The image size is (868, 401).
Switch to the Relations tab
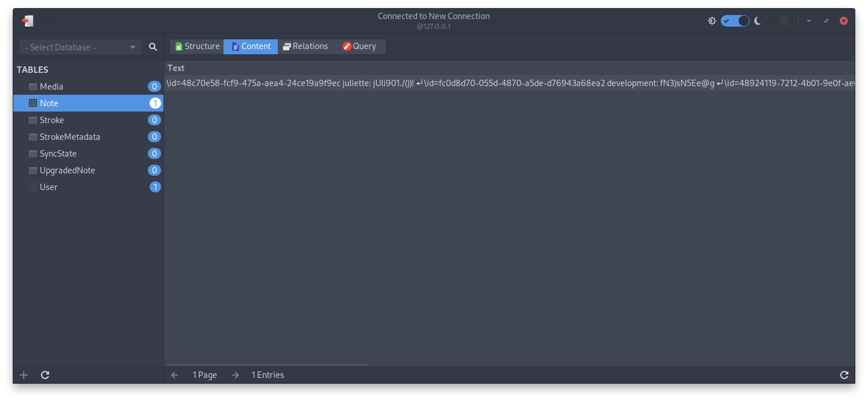tap(305, 47)
